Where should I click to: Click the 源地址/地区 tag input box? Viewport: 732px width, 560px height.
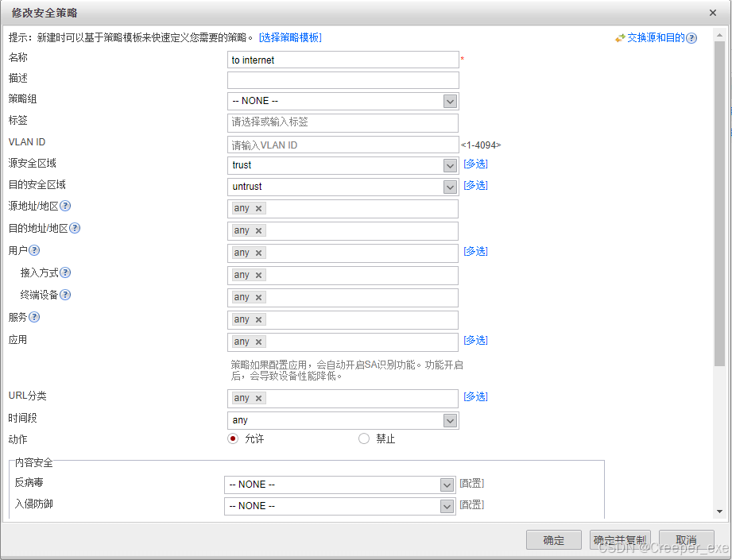coord(343,209)
